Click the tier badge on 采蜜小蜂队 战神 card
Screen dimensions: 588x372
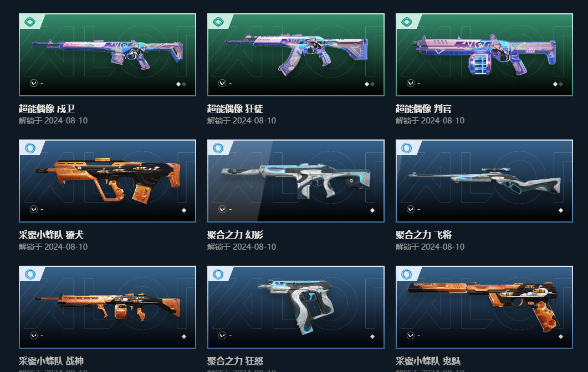(30, 275)
